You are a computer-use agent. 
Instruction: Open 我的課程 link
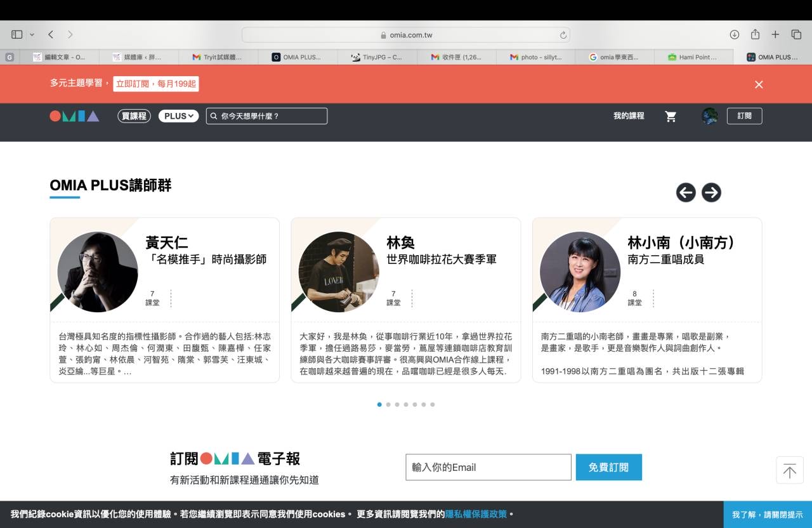[x=629, y=116]
